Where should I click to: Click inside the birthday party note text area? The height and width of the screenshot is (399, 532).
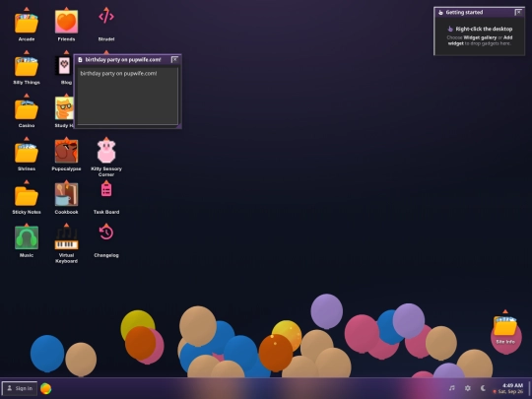(127, 96)
